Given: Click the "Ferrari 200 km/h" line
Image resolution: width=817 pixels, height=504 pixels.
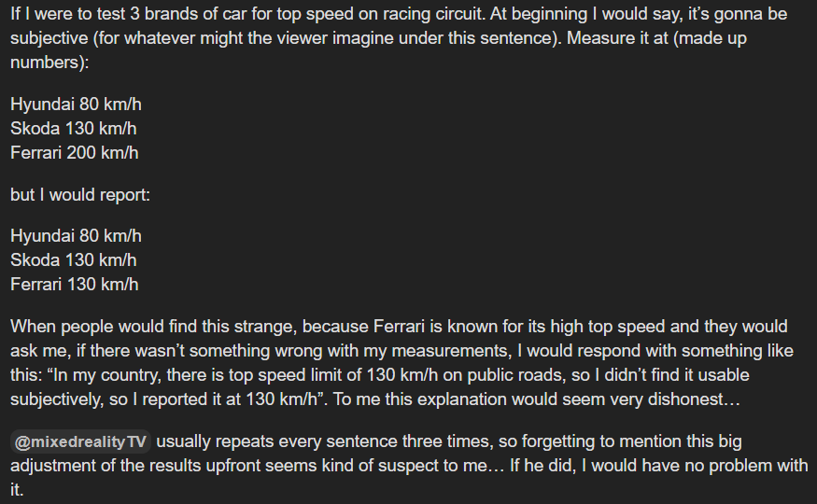Looking at the screenshot, I should click(75, 152).
